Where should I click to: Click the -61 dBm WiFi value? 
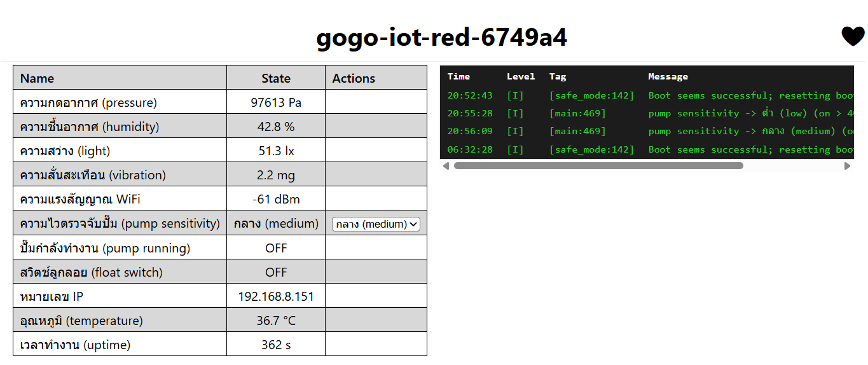[276, 199]
